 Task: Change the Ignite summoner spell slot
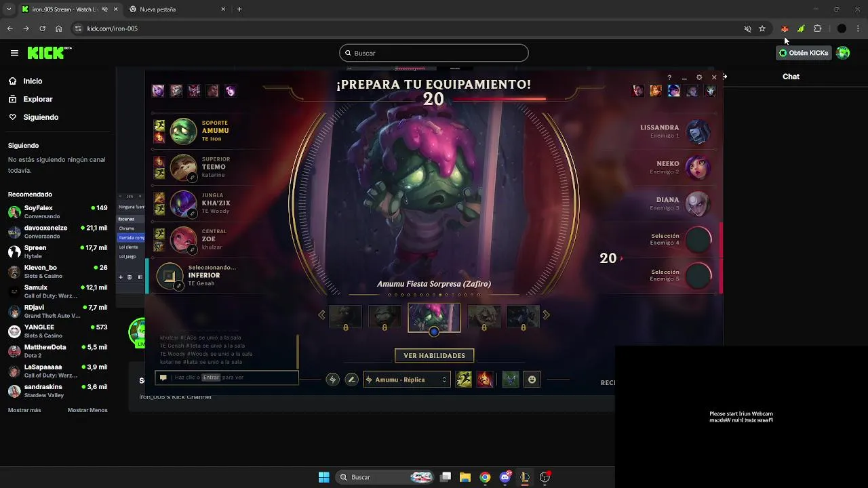pyautogui.click(x=484, y=380)
